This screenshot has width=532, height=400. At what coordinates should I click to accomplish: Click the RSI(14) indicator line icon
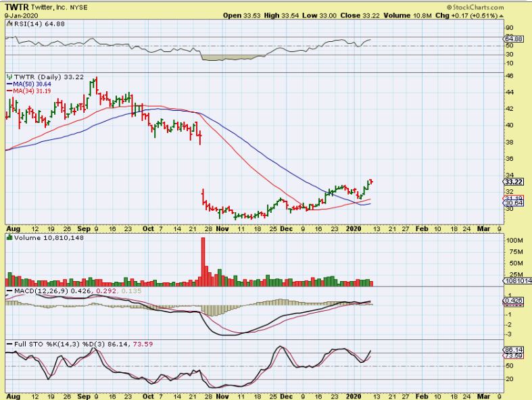[9, 23]
